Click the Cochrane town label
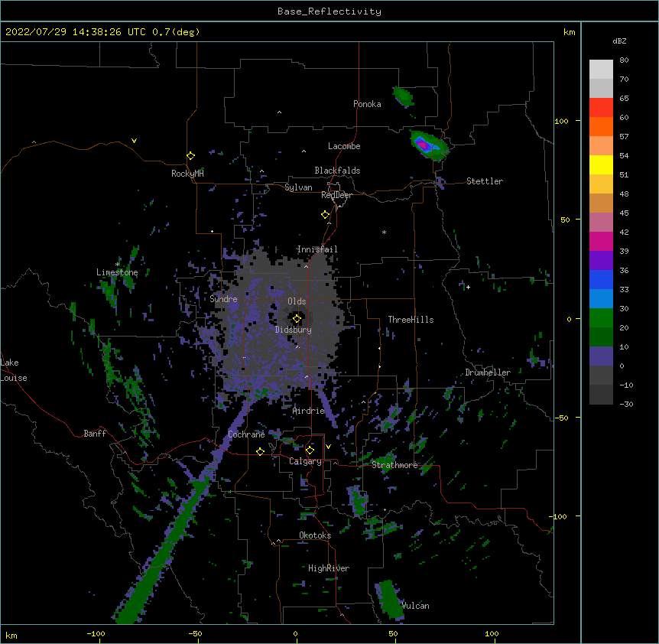659x644 pixels. [246, 434]
